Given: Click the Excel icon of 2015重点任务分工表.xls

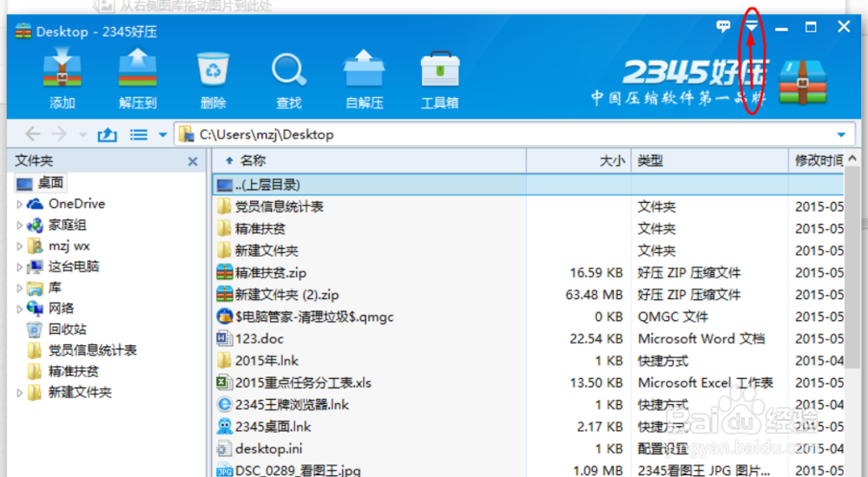Looking at the screenshot, I should point(224,382).
